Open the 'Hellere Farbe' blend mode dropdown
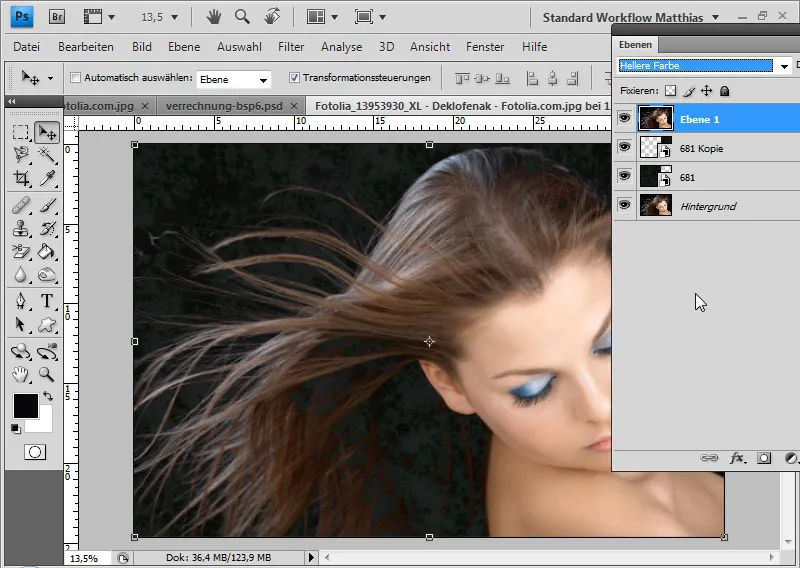The image size is (800, 568). [x=784, y=66]
